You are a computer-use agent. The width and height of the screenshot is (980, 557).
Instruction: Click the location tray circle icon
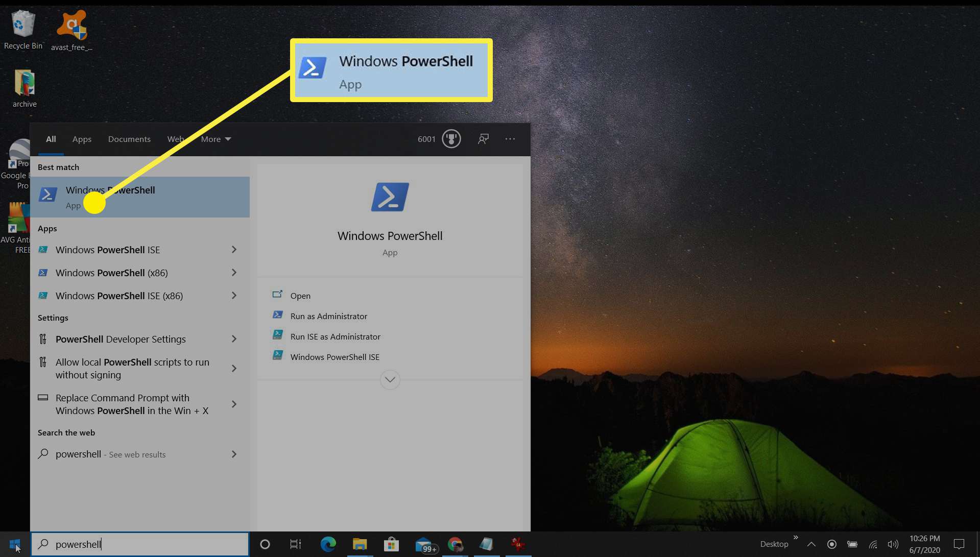832,544
